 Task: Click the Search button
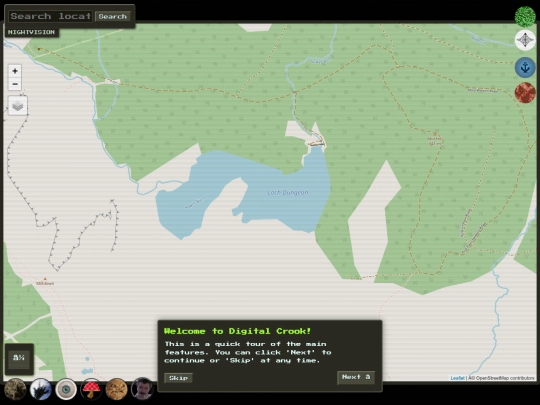point(113,16)
